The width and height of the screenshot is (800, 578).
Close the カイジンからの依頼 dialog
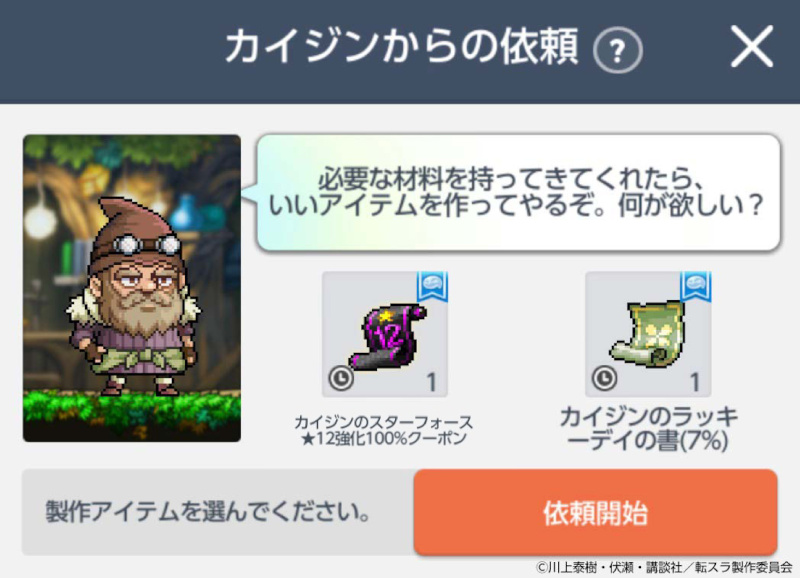(752, 46)
